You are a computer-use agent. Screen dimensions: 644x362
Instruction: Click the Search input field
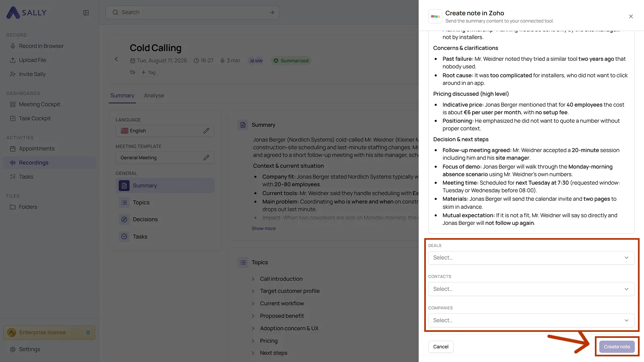point(192,12)
